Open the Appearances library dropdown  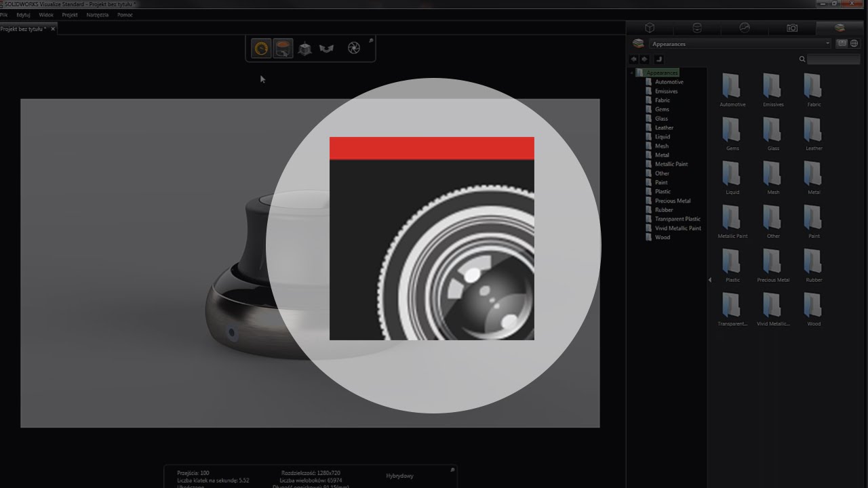click(x=741, y=43)
